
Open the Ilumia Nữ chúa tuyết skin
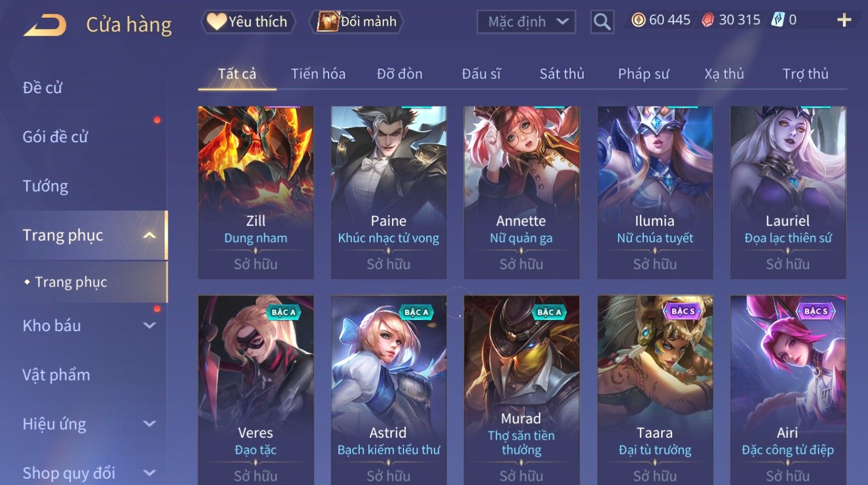655,192
